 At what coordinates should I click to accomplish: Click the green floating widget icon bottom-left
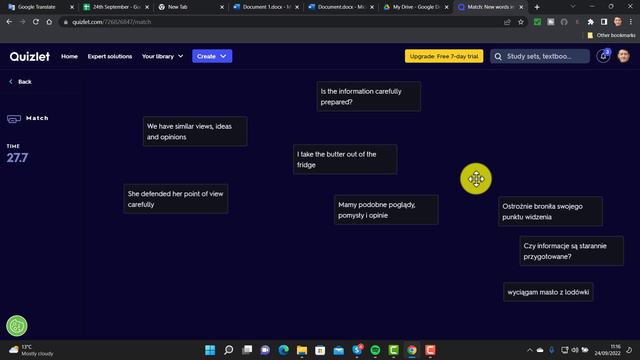pyautogui.click(x=17, y=326)
